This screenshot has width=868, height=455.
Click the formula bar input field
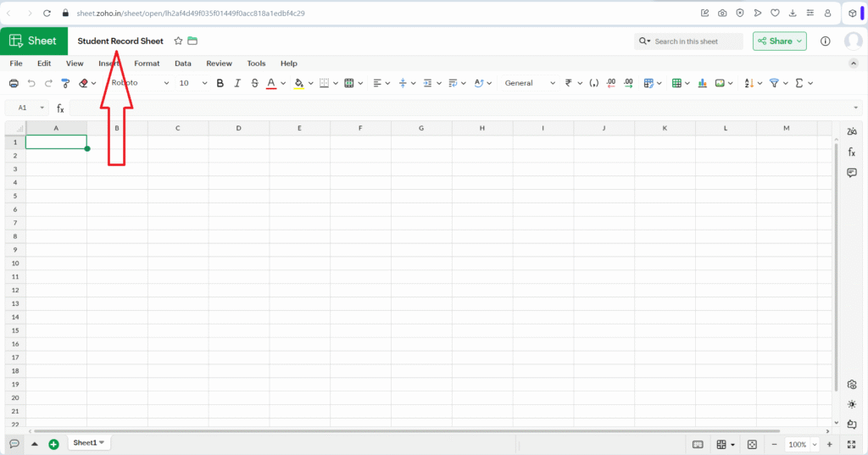465,108
